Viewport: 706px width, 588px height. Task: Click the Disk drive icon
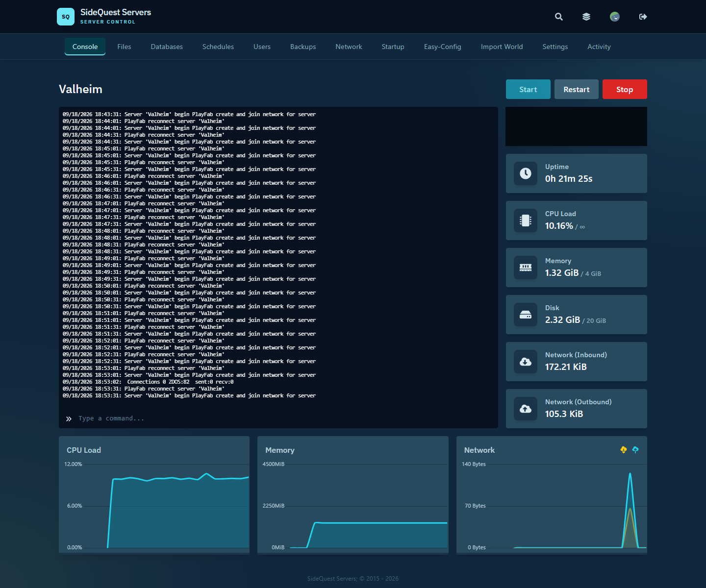tap(526, 315)
